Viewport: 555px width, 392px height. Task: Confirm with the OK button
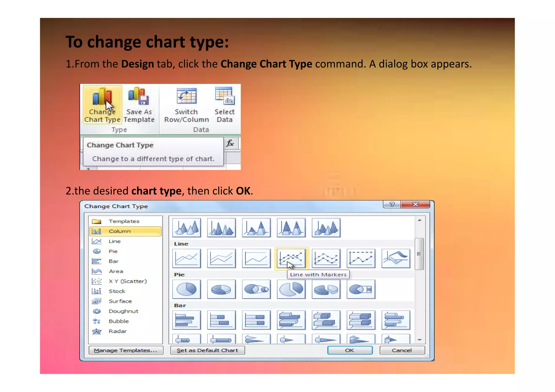click(x=350, y=350)
